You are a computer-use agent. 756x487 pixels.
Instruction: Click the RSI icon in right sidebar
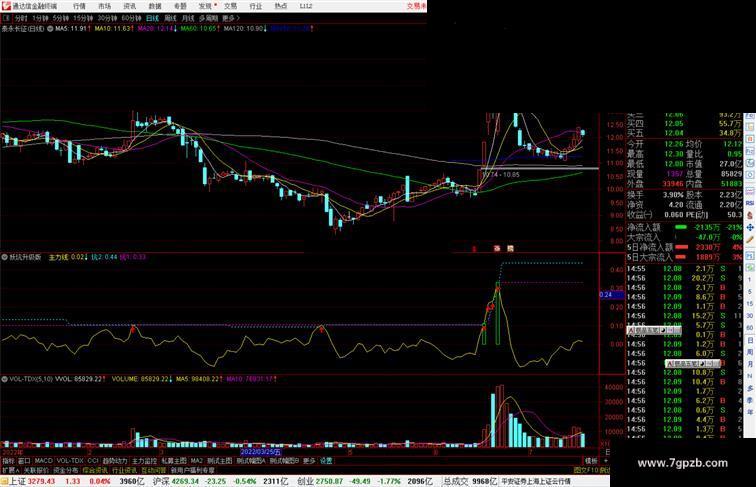750,203
